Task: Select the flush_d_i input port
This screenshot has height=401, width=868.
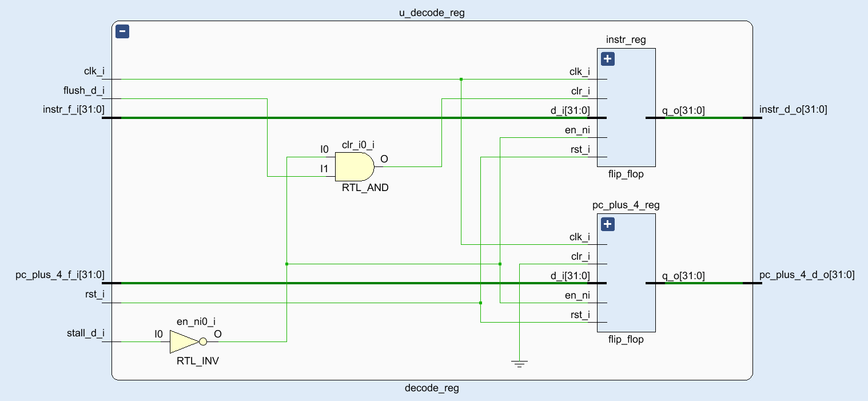Action: (83, 90)
